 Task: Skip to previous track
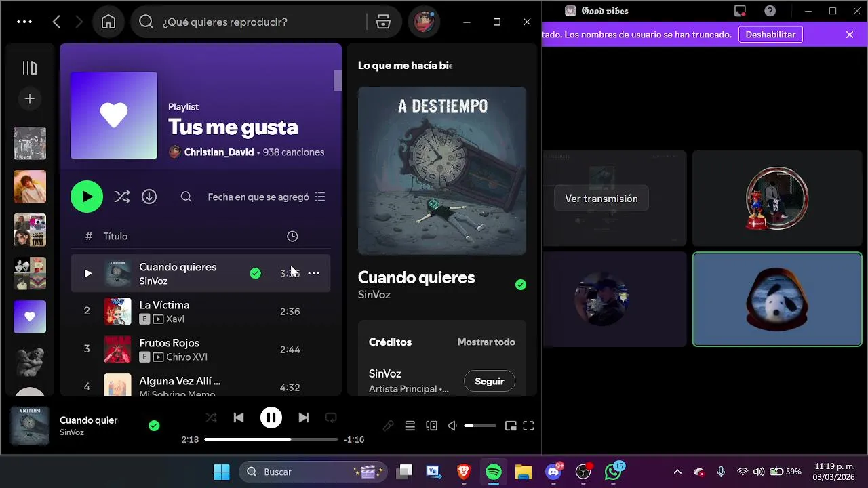tap(239, 418)
